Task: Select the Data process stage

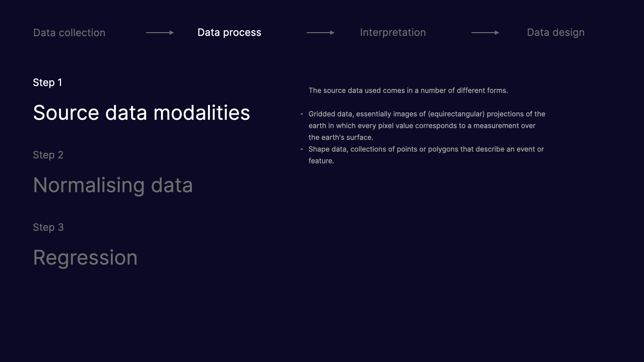Action: (229, 33)
